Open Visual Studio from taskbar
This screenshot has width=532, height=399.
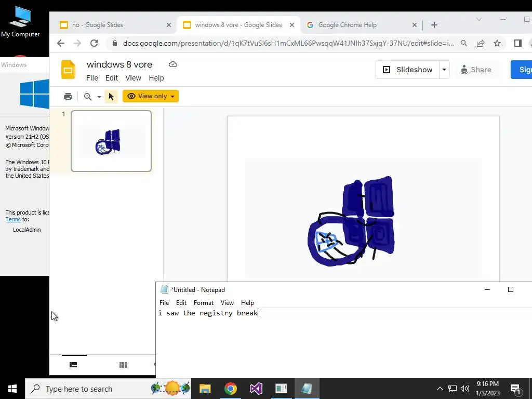tap(256, 389)
